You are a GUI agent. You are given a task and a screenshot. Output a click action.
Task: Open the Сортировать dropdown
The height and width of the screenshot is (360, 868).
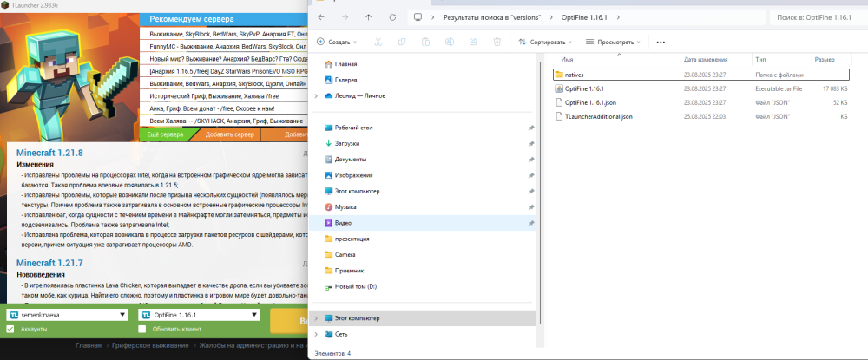pyautogui.click(x=545, y=42)
